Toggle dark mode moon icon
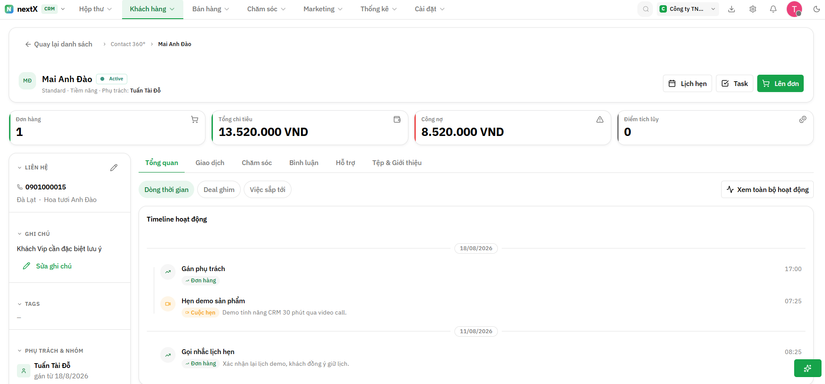Viewport: 825px width, 384px height. 816,9
